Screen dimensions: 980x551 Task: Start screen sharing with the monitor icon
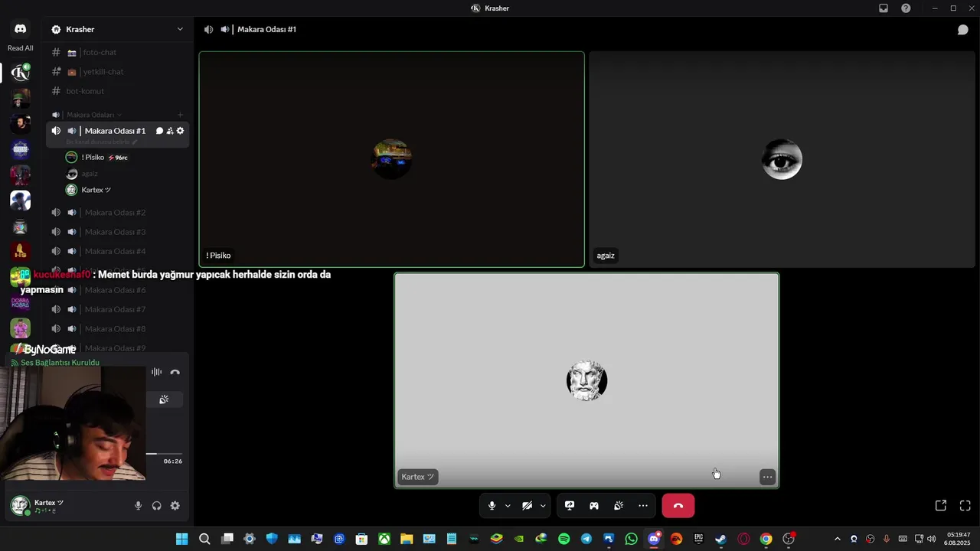click(x=570, y=506)
